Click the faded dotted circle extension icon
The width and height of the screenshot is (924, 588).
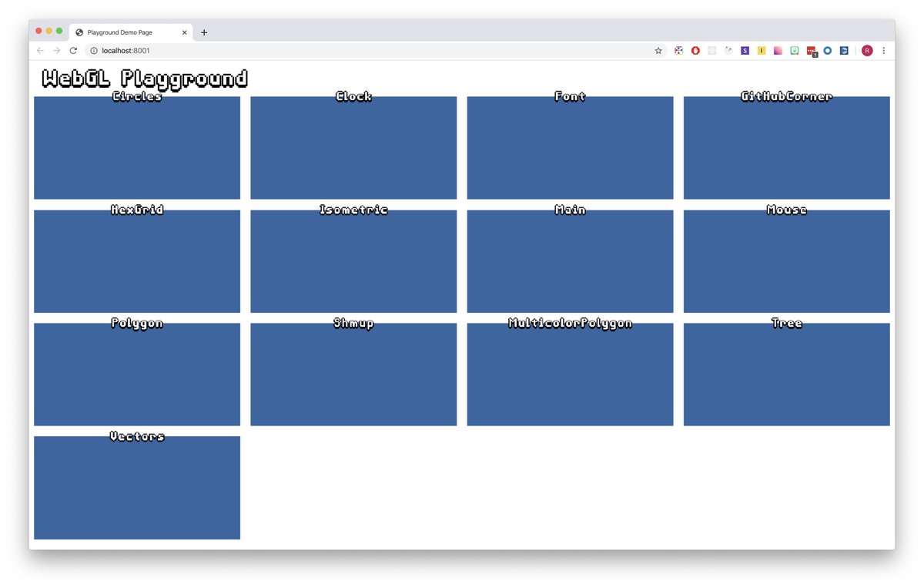pos(728,51)
